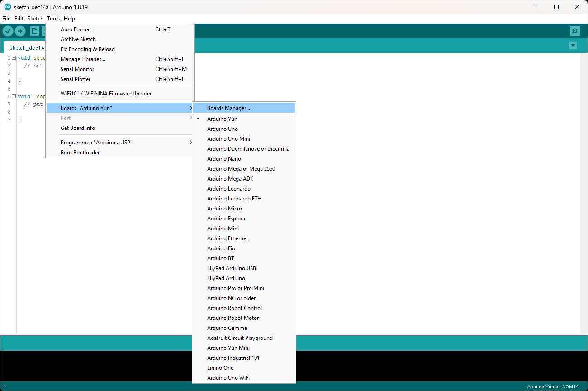Select Arduino Mega or Mega 2560
Screen dimensions: 588x391
click(244, 169)
